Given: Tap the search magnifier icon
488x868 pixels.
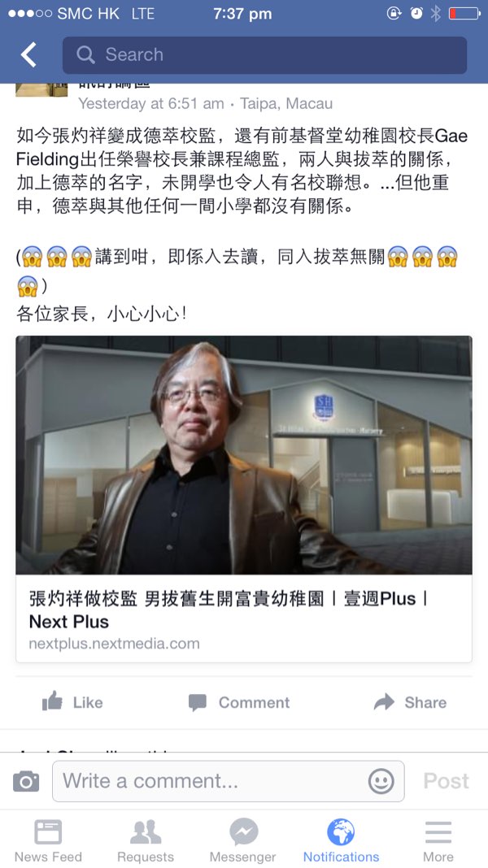Looking at the screenshot, I should (x=85, y=54).
